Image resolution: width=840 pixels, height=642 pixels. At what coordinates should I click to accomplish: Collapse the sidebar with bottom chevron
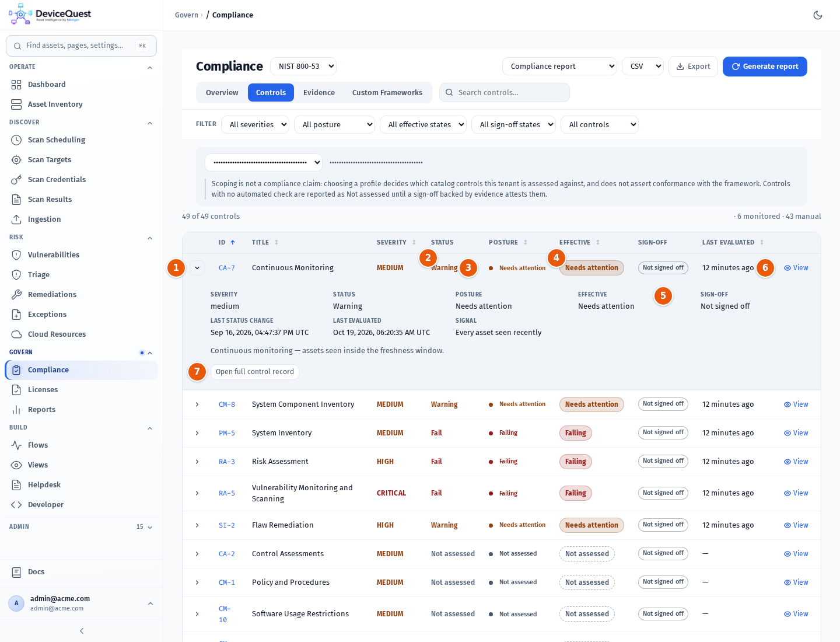point(82,631)
